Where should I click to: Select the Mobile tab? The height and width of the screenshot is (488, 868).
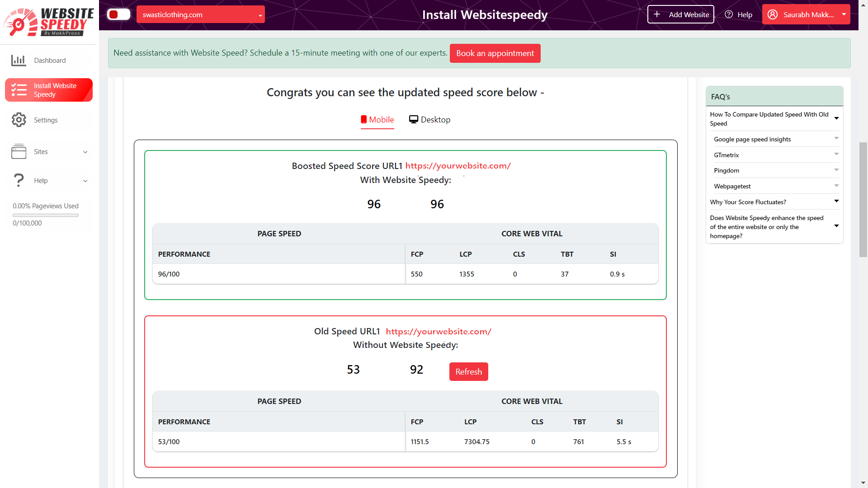(x=378, y=119)
